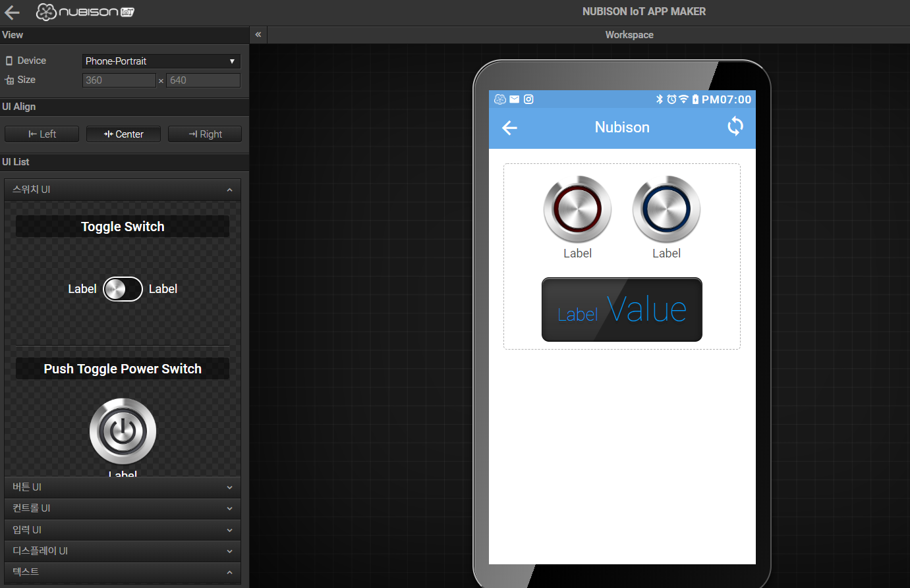Click the alarm icon in phone status bar
Image resolution: width=910 pixels, height=588 pixels.
671,99
